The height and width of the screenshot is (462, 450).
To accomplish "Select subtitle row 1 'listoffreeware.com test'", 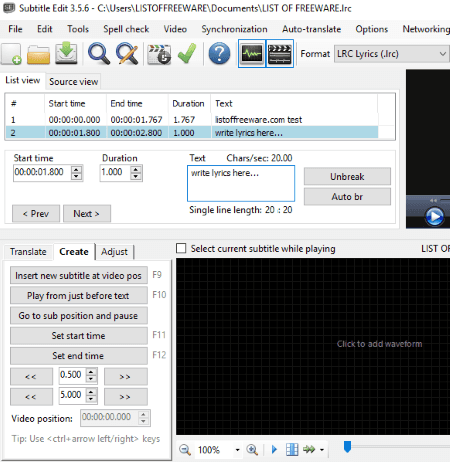I will (192, 119).
